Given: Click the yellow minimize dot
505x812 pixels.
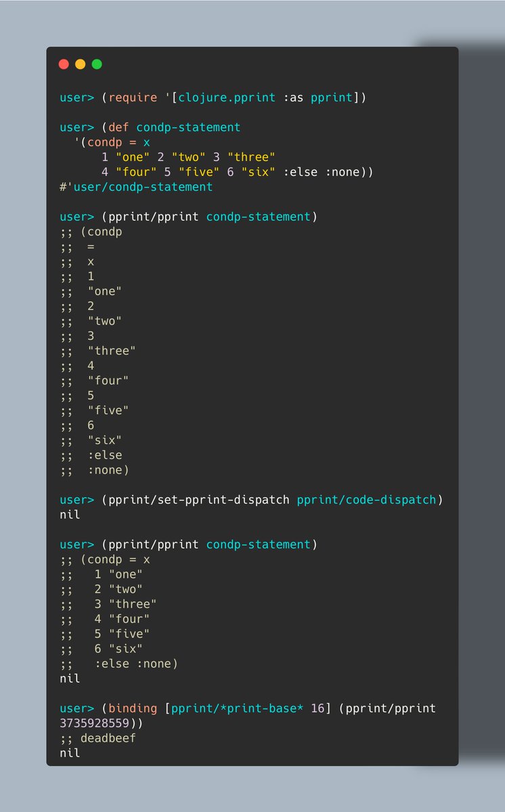Looking at the screenshot, I should (81, 64).
